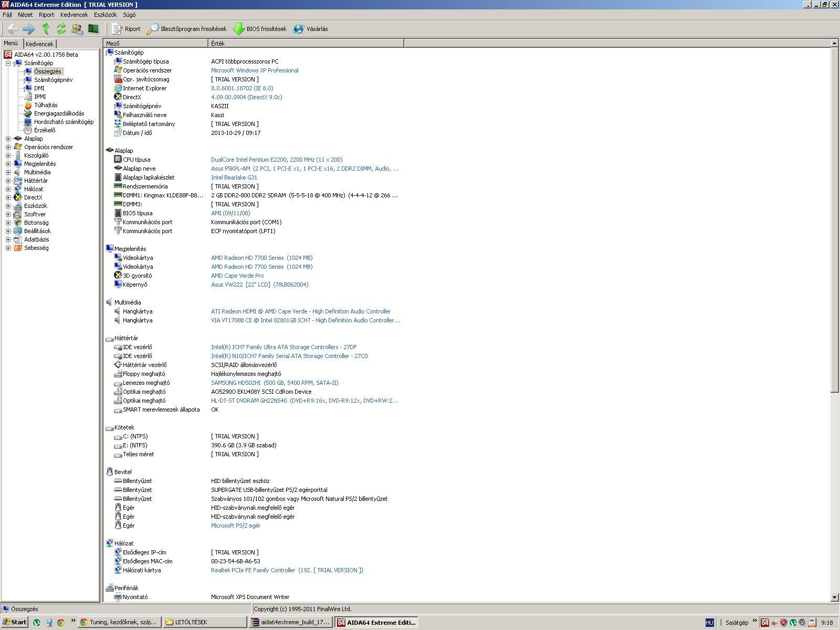The image size is (840, 630).
Task: Open AMD Cape Verde Pro link
Action: click(237, 276)
